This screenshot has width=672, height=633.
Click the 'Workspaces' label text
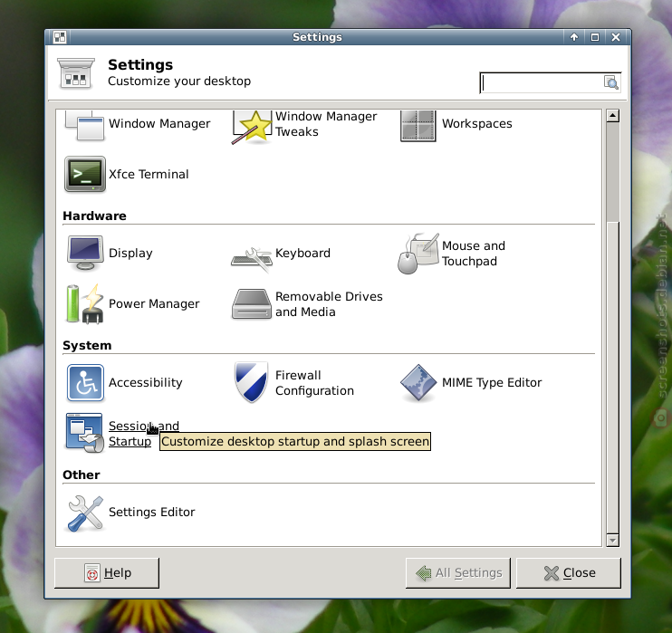(477, 124)
